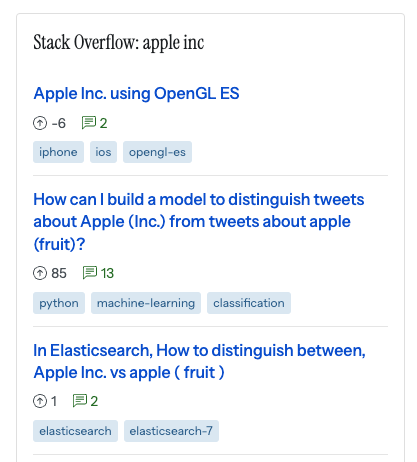Open question about distinguishing Apple tweets
Viewport: 417px width, 462px height.
click(x=199, y=222)
